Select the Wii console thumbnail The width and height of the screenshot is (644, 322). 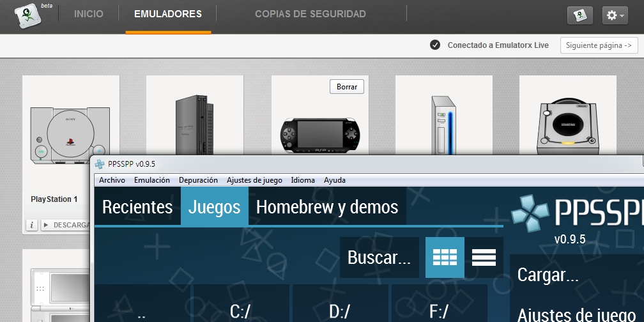tap(443, 125)
